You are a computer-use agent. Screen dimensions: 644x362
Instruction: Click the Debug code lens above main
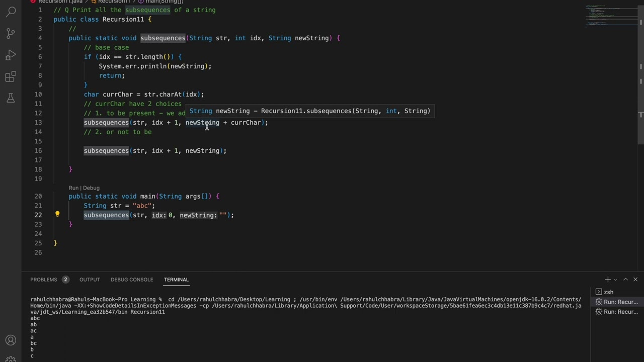[91, 188]
